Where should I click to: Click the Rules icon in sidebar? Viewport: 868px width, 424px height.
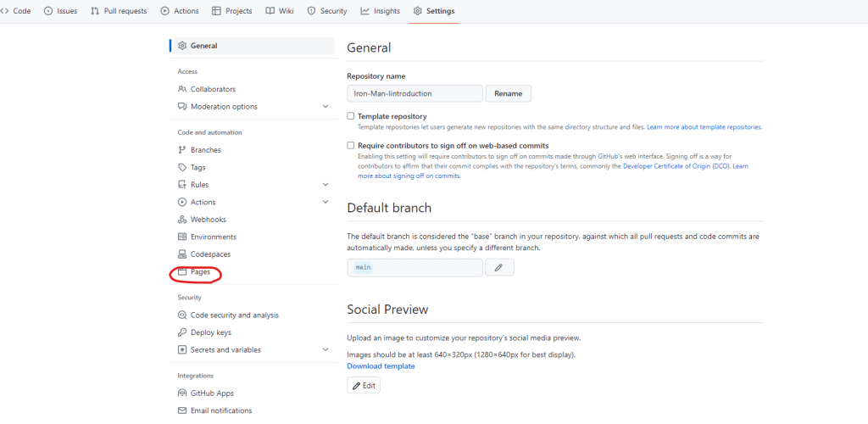pos(182,185)
